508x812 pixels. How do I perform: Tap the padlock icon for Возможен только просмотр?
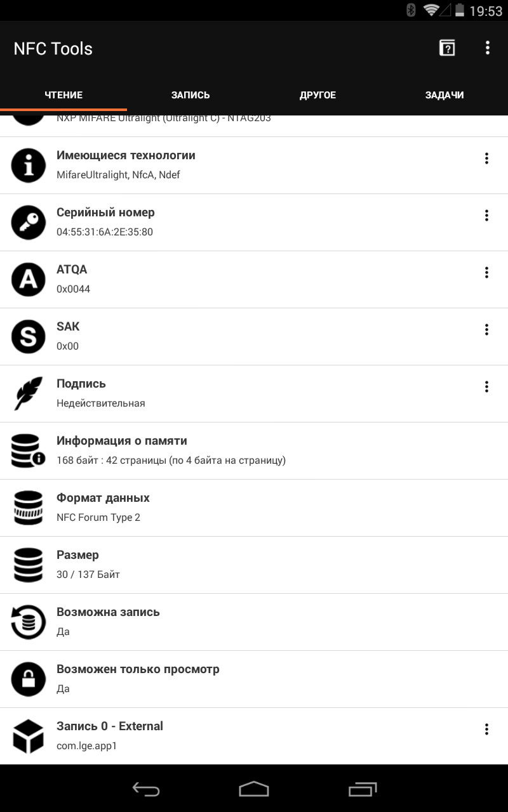[x=29, y=679]
